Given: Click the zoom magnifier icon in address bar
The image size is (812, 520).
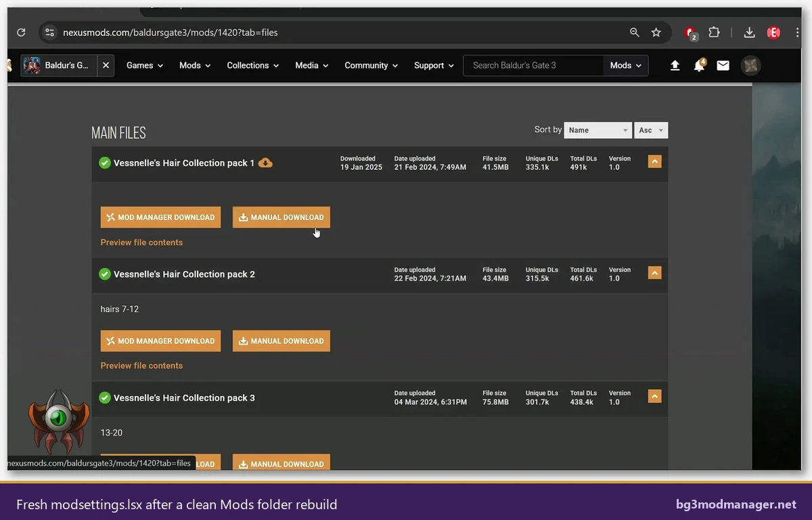Looking at the screenshot, I should (x=635, y=32).
